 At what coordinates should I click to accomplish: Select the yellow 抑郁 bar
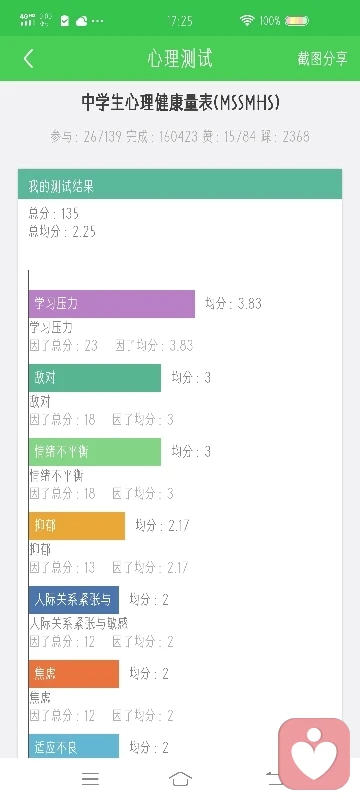click(x=77, y=526)
